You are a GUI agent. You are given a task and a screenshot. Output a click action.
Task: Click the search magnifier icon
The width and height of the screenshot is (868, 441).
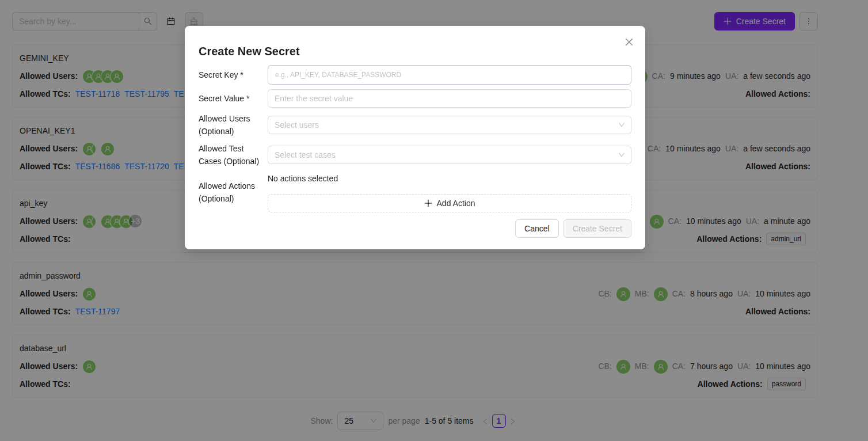coord(148,21)
